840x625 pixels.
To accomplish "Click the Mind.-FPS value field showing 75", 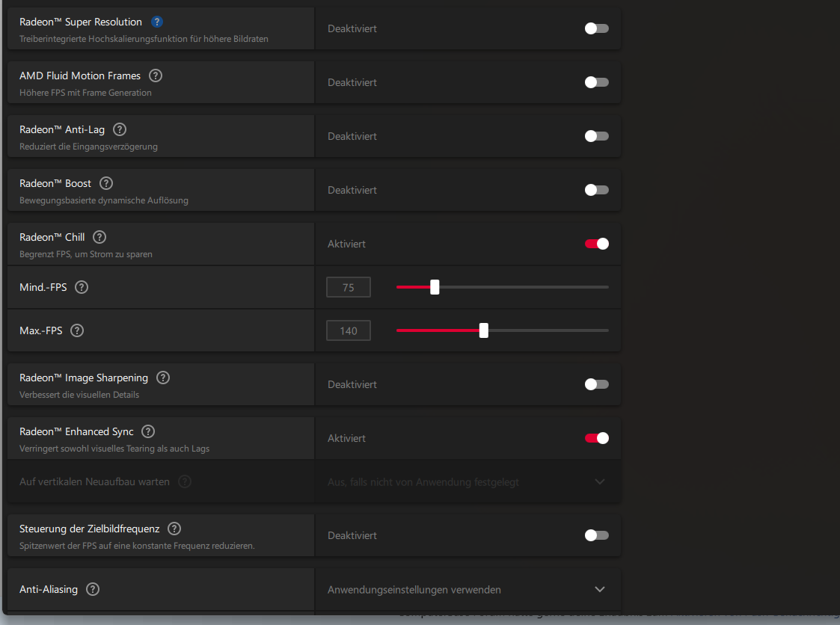I will (349, 287).
